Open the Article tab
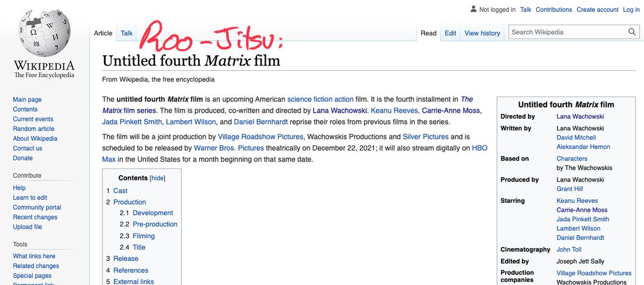Viewport: 644px width, 285px height. point(103,33)
